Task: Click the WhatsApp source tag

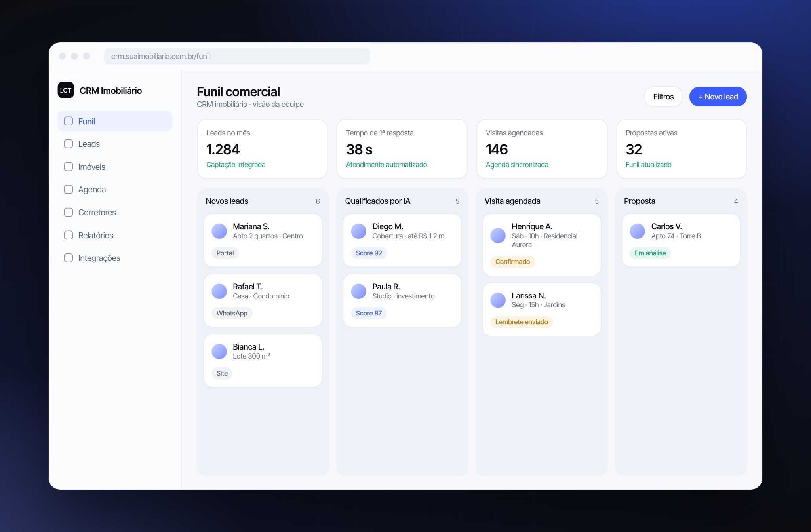Action: (x=232, y=313)
